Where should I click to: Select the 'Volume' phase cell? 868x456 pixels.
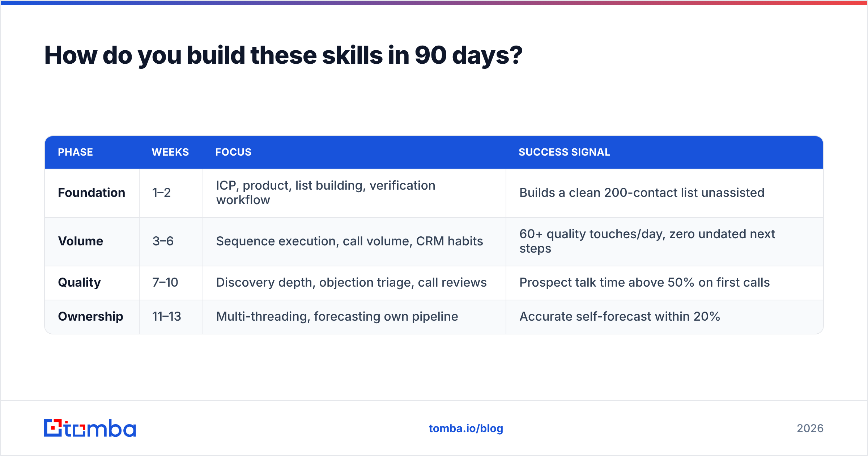pyautogui.click(x=92, y=241)
